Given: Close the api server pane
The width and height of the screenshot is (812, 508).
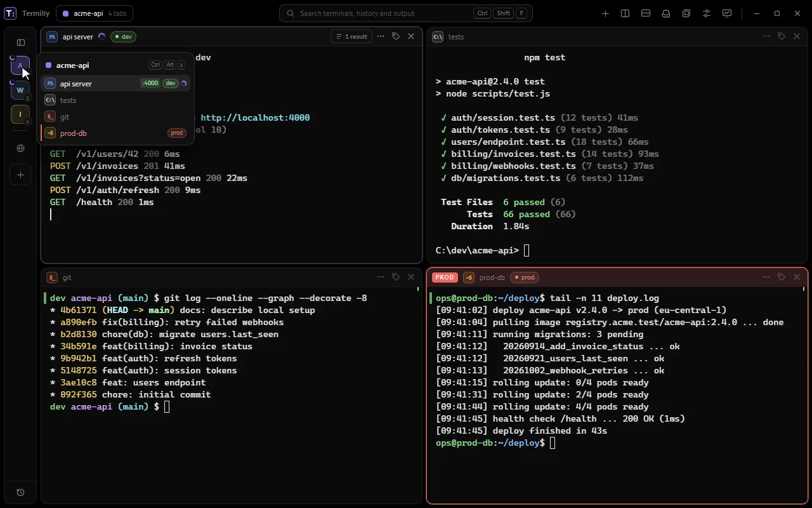Looking at the screenshot, I should pyautogui.click(x=411, y=37).
